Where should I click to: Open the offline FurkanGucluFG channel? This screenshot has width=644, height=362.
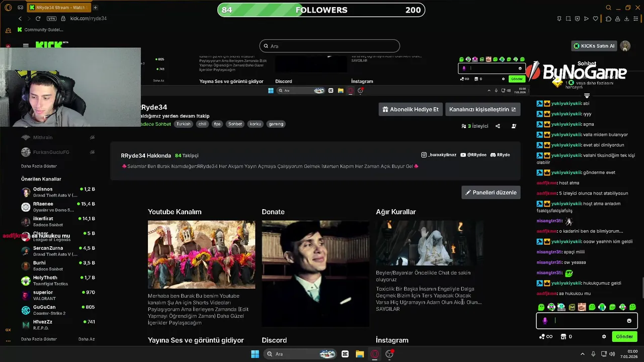[58, 152]
